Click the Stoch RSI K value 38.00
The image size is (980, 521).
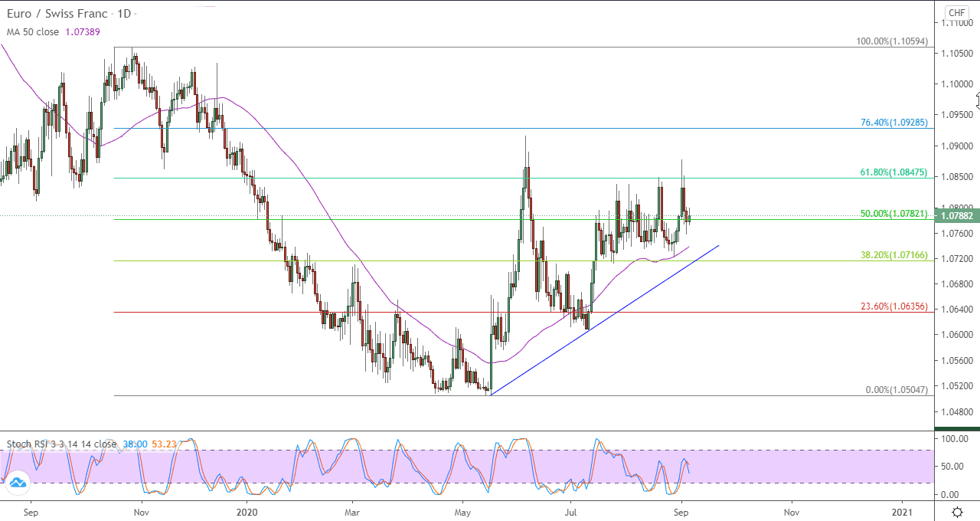click(x=136, y=444)
